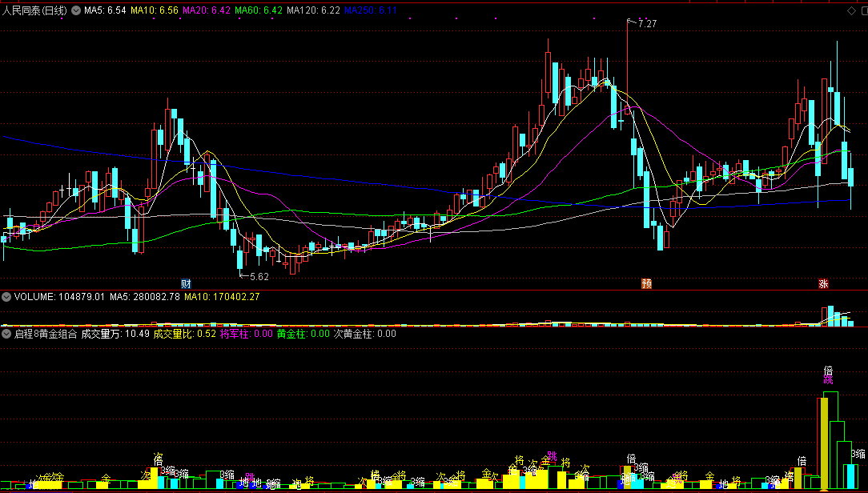This screenshot has height=493, width=868.
Task: Open the dropdown next to 人民同泰(日线)
Action: point(76,10)
